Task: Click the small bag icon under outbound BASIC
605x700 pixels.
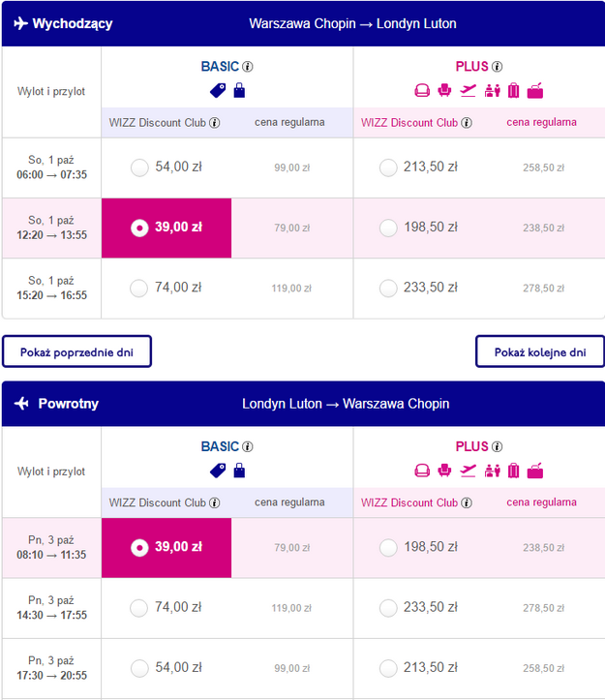Action: pyautogui.click(x=239, y=90)
